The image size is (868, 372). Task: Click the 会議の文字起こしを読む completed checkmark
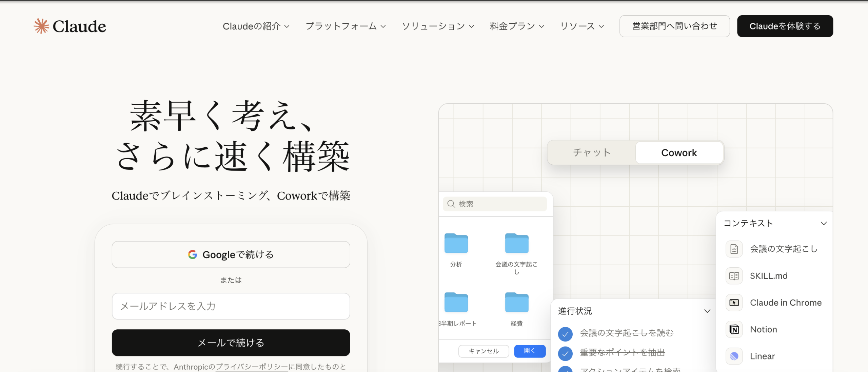[565, 334]
